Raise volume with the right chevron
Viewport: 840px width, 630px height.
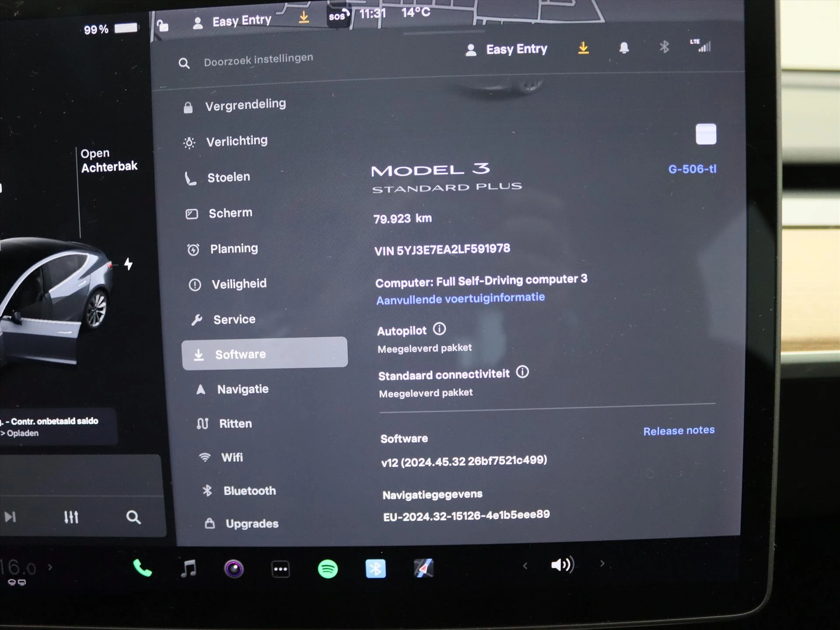pos(602,563)
